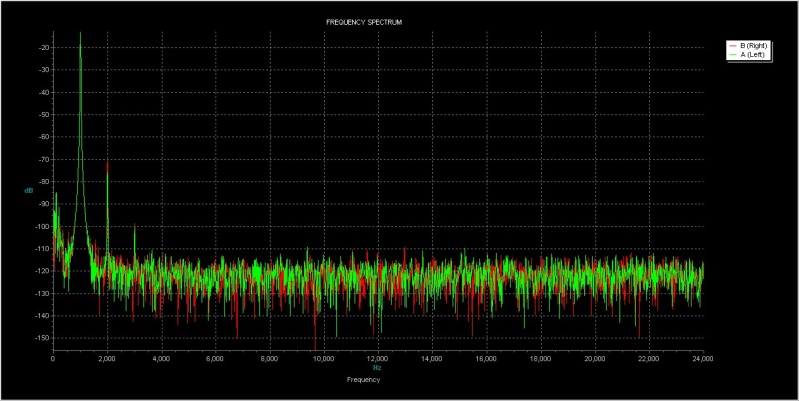Click the 8,000 frequency tick label
Screen dimensions: 799x401
[270, 358]
